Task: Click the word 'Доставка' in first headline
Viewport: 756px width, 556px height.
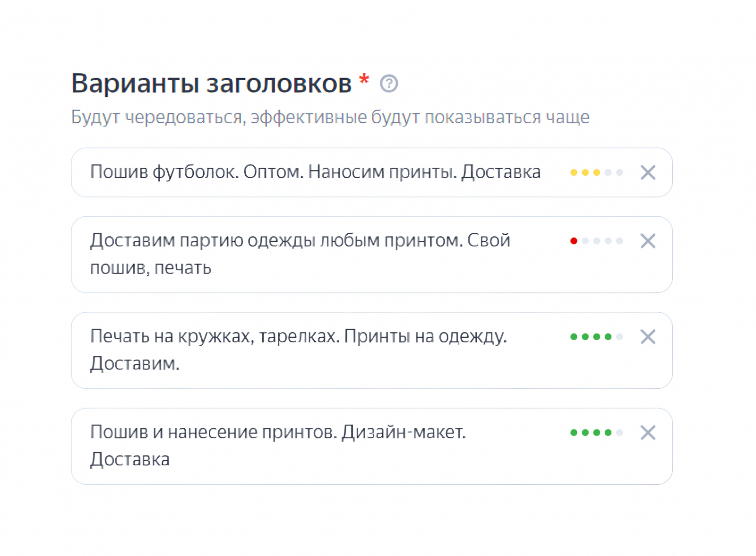Action: point(501,172)
